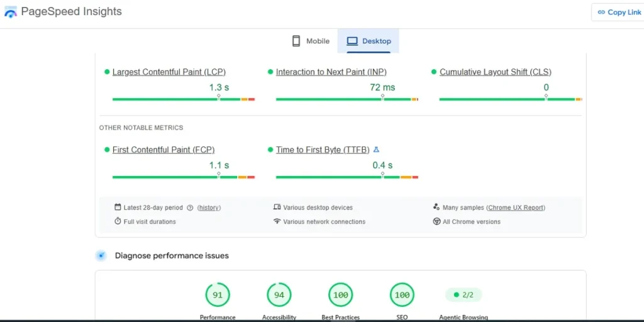The image size is (644, 322).
Task: Open First Contentful Paint (FCP) link
Action: pos(164,150)
